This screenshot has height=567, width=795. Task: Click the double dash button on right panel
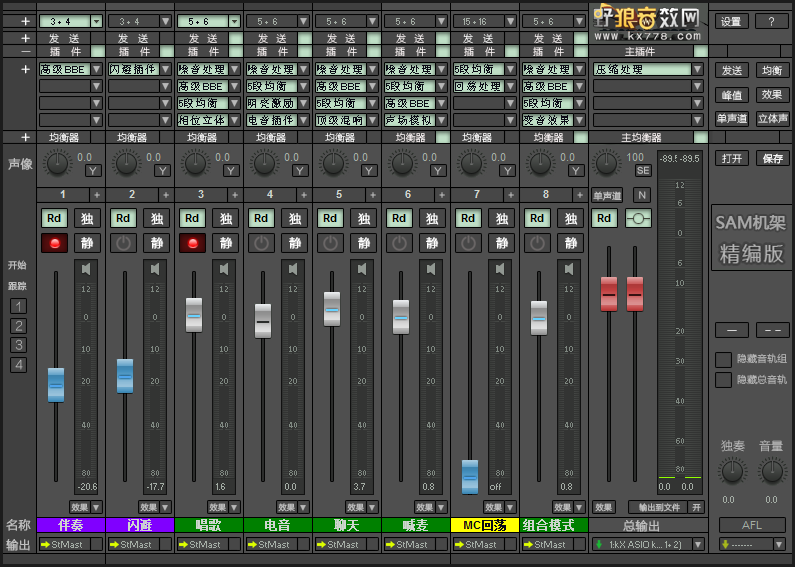pyautogui.click(x=772, y=330)
